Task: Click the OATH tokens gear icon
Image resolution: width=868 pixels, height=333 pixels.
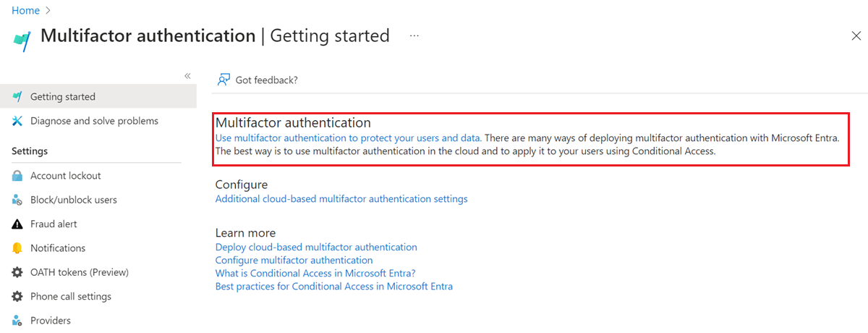Action: (17, 272)
